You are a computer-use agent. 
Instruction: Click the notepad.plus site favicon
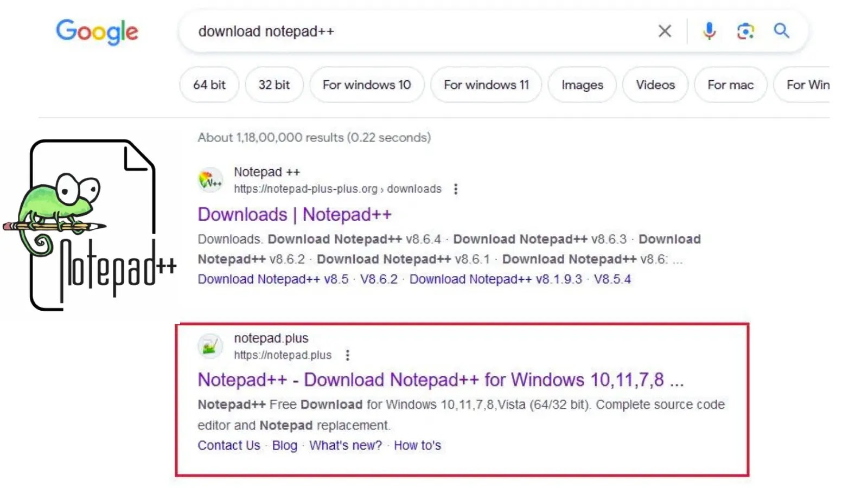click(x=210, y=346)
